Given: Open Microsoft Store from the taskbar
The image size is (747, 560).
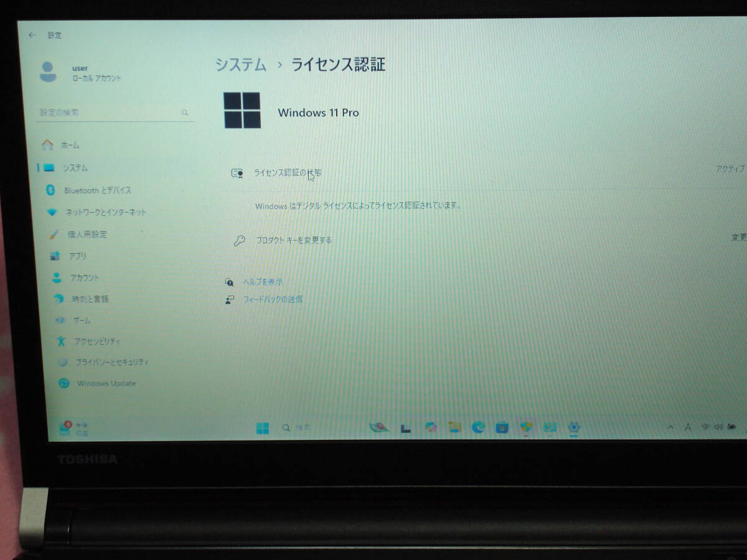Looking at the screenshot, I should click(502, 427).
